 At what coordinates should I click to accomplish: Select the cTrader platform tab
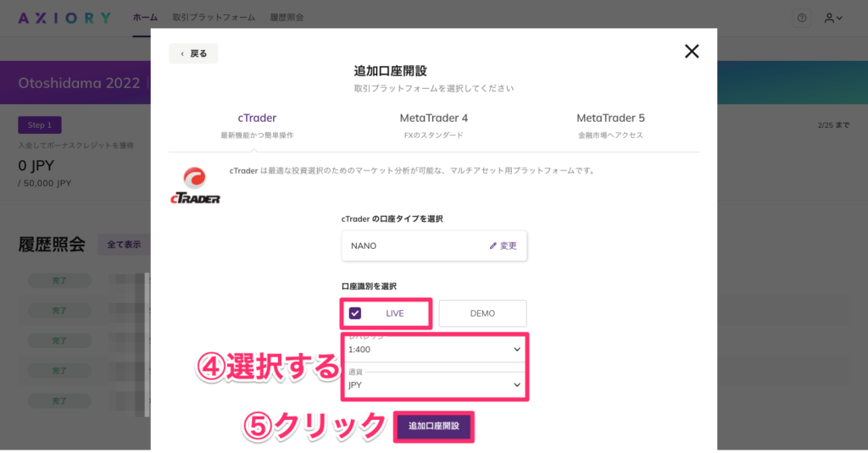click(257, 125)
